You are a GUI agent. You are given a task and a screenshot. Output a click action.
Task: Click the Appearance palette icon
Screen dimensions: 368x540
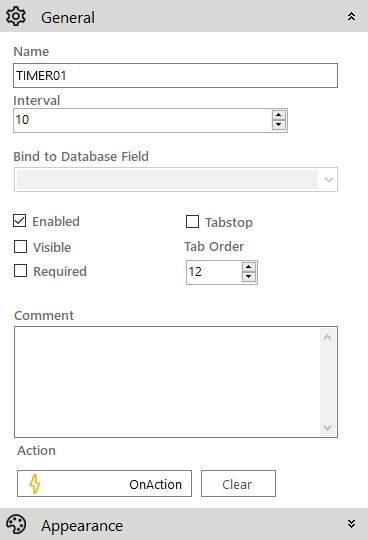pyautogui.click(x=16, y=524)
